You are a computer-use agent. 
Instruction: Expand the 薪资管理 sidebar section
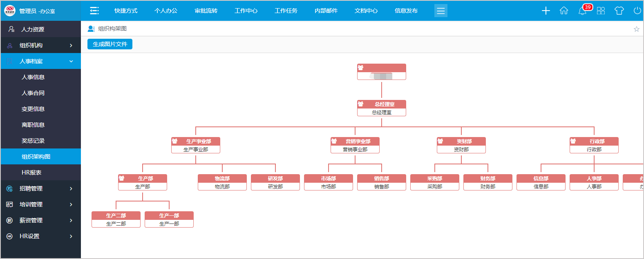41,220
